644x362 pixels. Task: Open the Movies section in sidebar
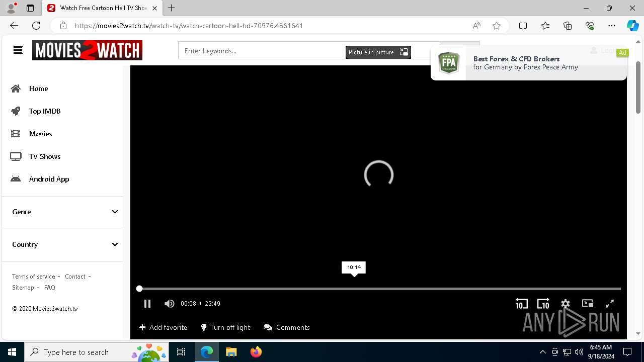pyautogui.click(x=31, y=134)
